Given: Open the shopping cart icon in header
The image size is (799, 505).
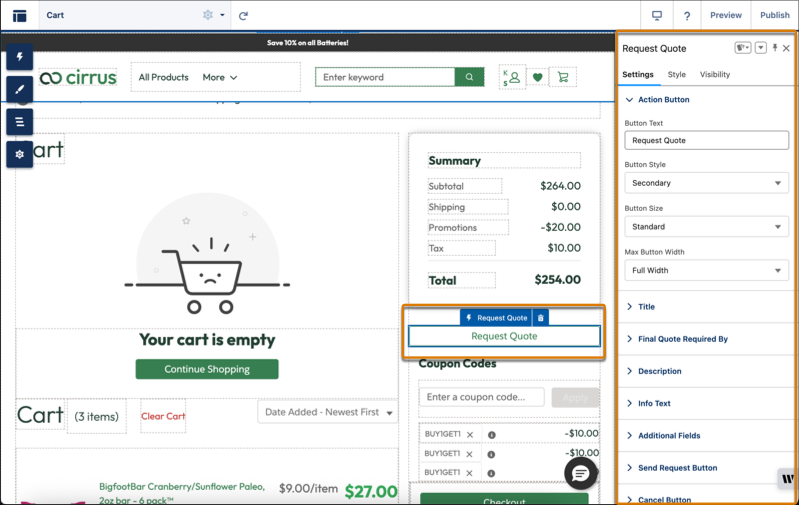Looking at the screenshot, I should (x=563, y=77).
